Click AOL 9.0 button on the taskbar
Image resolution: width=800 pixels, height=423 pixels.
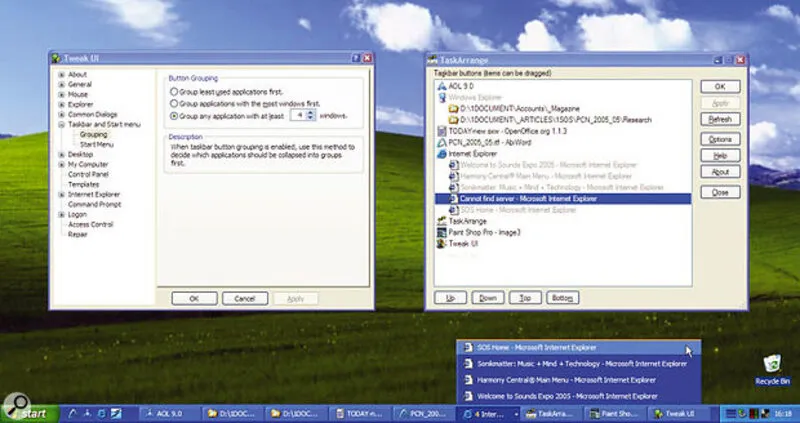(x=168, y=414)
